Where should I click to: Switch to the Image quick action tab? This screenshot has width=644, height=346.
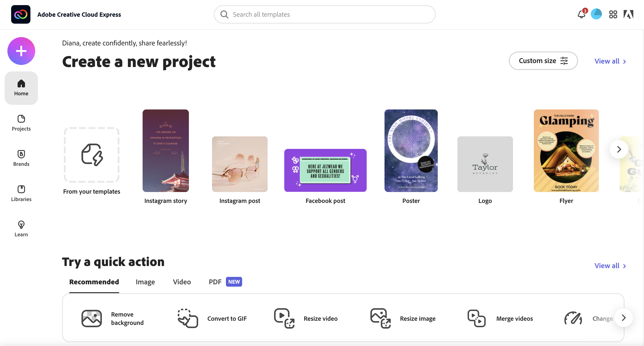pos(145,282)
